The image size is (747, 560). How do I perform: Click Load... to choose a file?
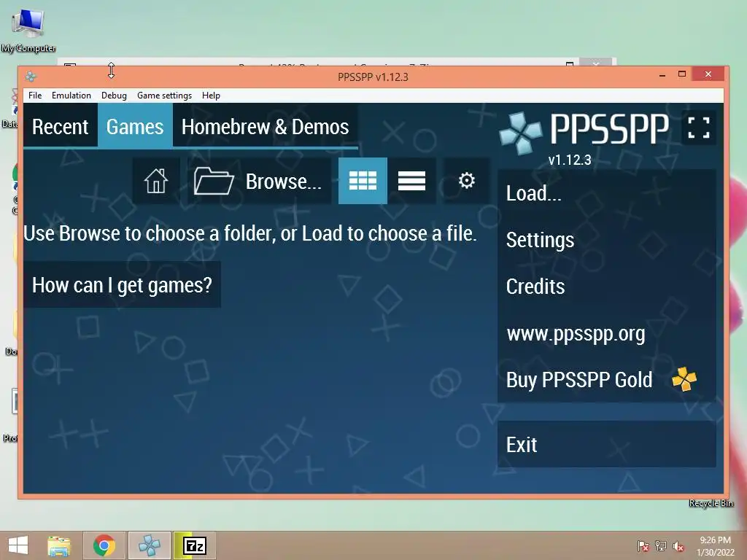606,193
